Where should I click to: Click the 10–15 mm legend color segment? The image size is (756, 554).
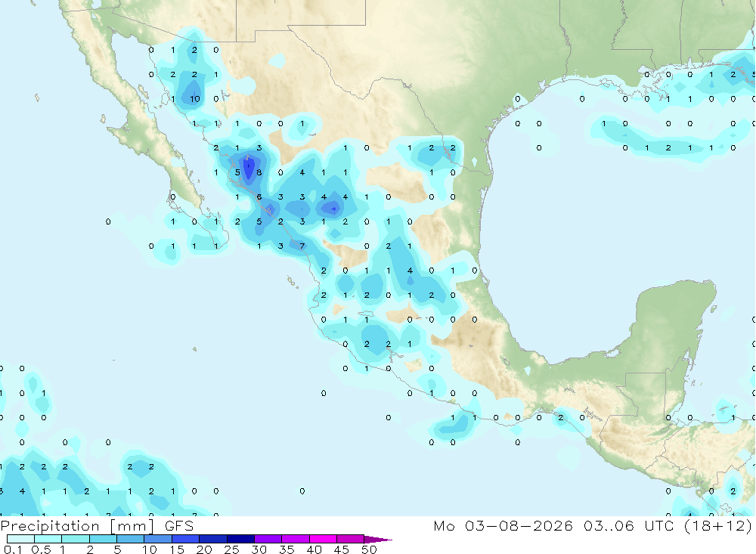click(x=158, y=539)
